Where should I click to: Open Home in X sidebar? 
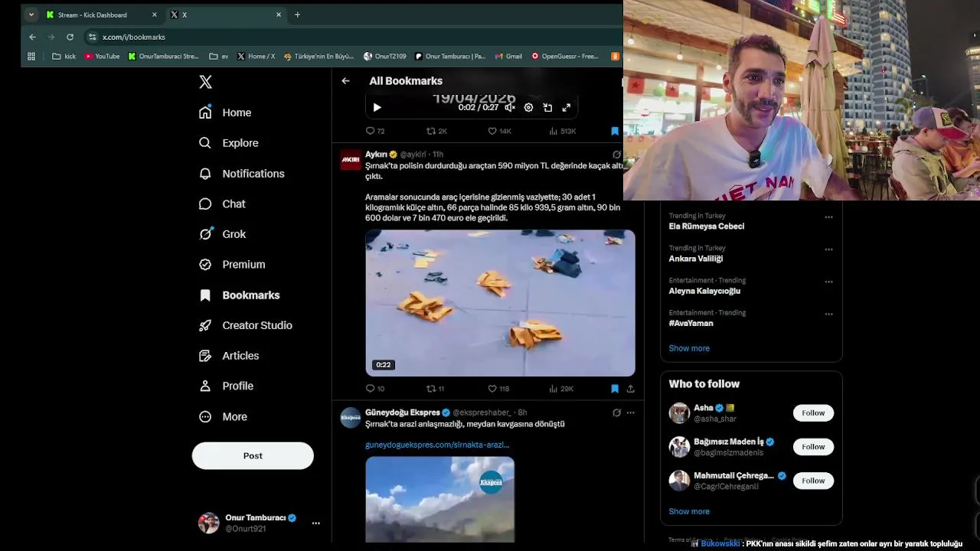click(x=225, y=112)
